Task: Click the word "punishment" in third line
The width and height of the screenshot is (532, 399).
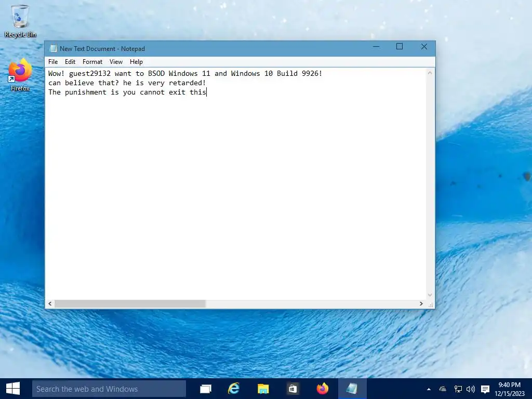Action: pyautogui.click(x=86, y=92)
